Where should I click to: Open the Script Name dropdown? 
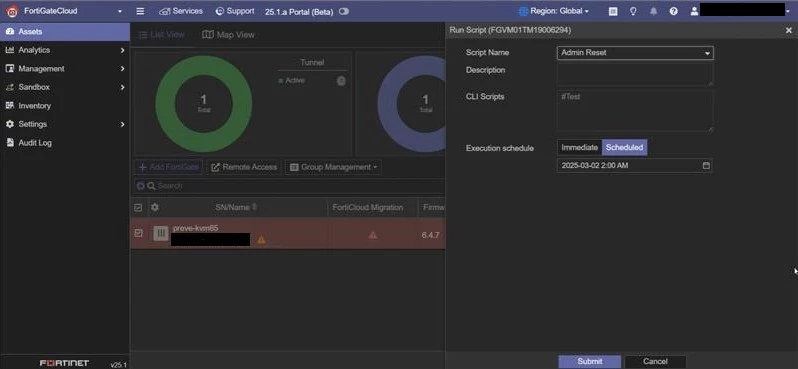(635, 52)
